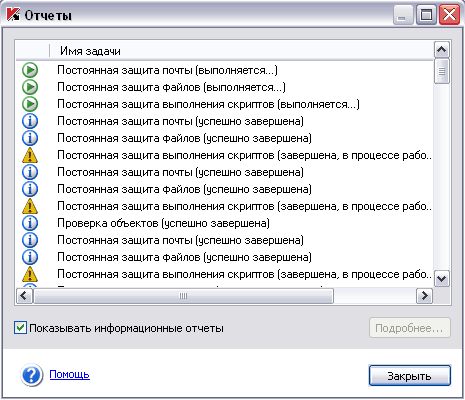The width and height of the screenshot is (465, 400).
Task: Select row Постоянная защита почты (выполняется...)
Action: (225, 70)
